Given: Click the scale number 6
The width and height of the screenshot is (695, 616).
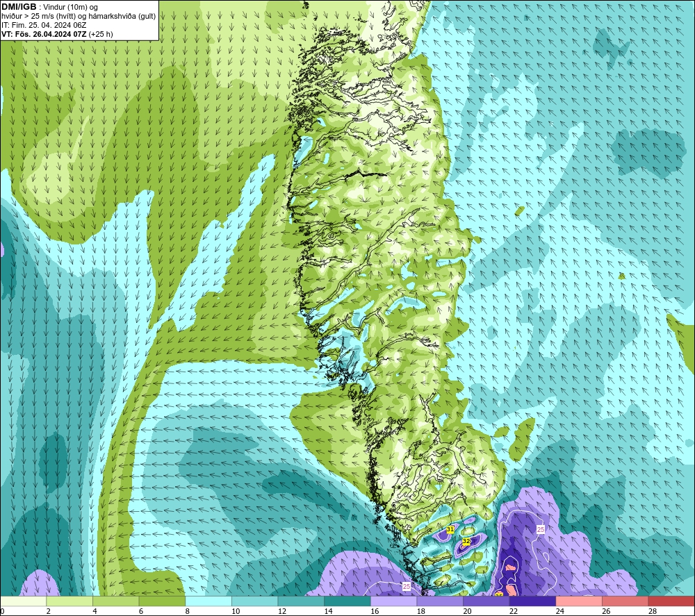Looking at the screenshot, I should (141, 611).
